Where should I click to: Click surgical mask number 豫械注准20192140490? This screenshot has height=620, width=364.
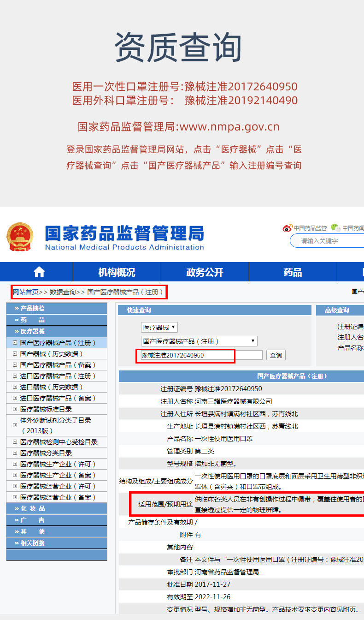[241, 100]
